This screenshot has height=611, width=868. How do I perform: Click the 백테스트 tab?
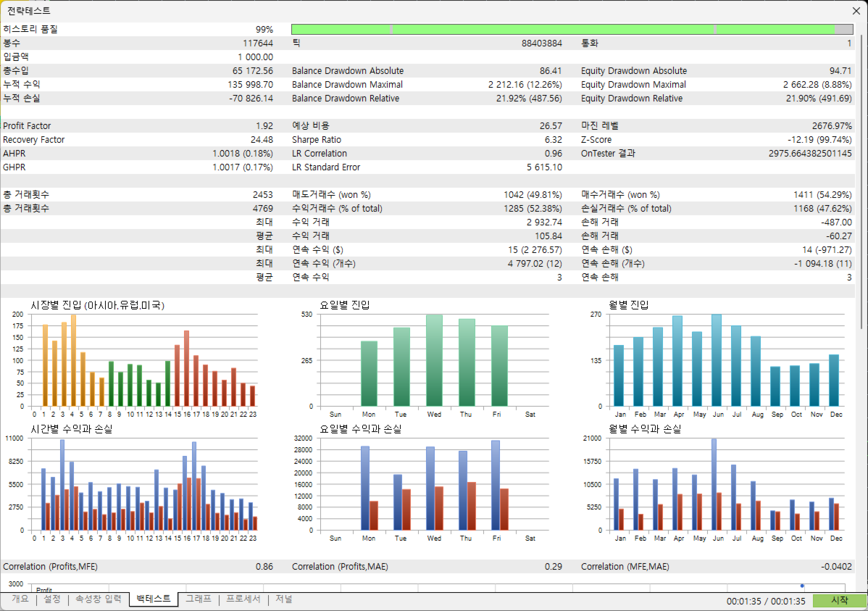(x=154, y=599)
